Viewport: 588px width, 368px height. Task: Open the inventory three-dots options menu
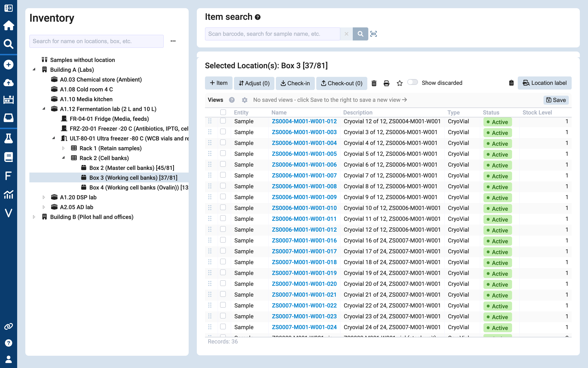pyautogui.click(x=173, y=41)
